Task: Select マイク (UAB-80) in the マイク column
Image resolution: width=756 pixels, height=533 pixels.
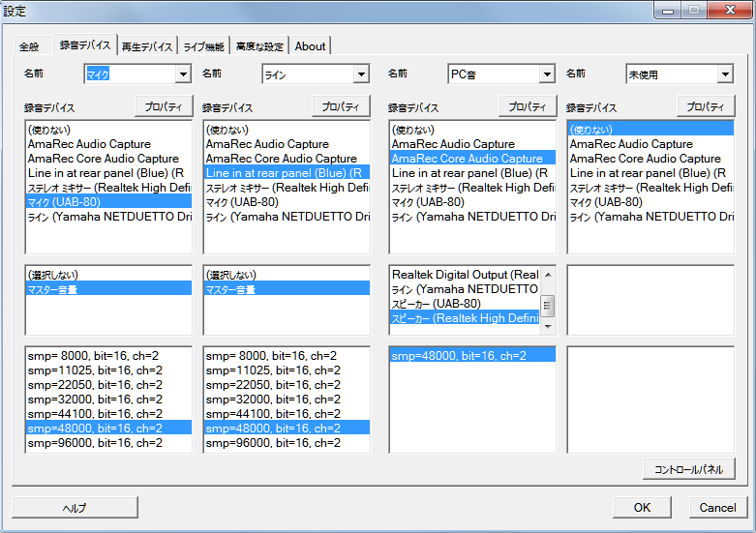Action: click(x=108, y=202)
